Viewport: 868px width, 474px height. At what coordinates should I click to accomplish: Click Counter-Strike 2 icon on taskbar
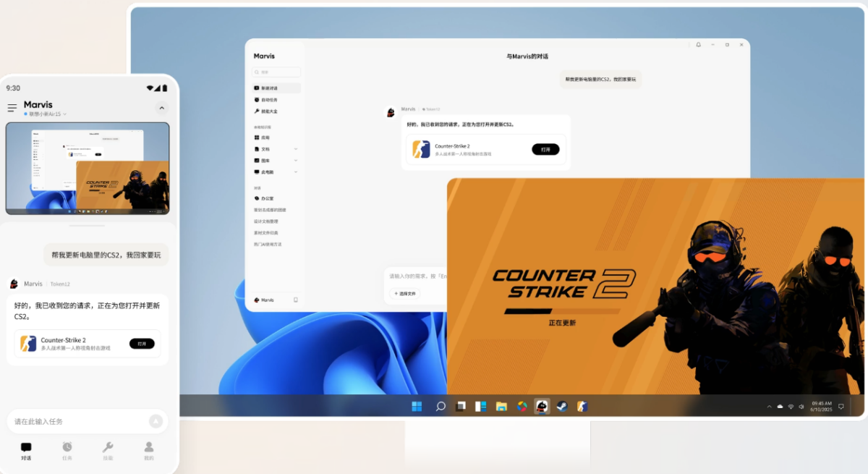pos(582,406)
